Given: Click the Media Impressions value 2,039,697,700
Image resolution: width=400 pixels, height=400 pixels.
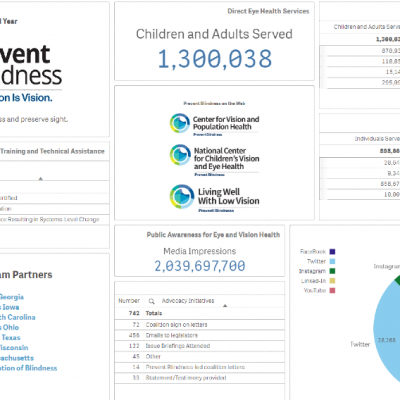Looking at the screenshot, I should pos(200,266).
